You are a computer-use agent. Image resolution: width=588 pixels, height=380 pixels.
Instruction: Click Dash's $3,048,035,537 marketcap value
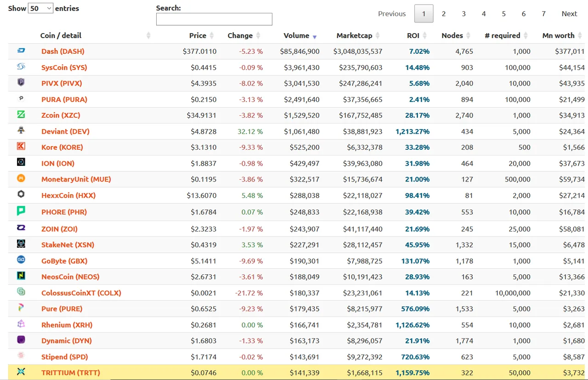pyautogui.click(x=358, y=51)
